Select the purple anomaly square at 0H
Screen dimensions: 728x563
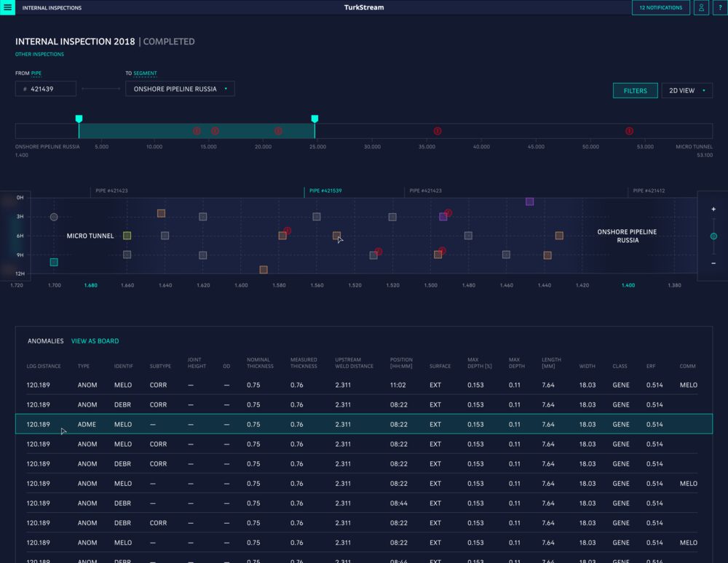point(529,201)
